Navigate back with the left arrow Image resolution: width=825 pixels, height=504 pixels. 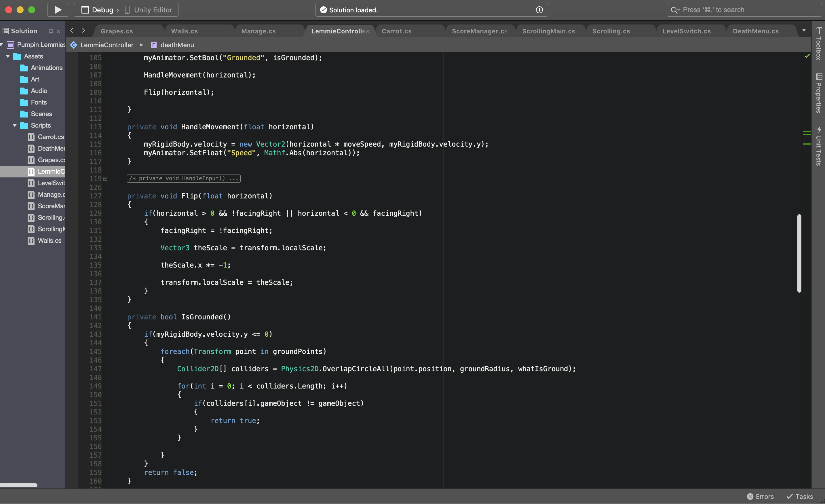pyautogui.click(x=72, y=31)
